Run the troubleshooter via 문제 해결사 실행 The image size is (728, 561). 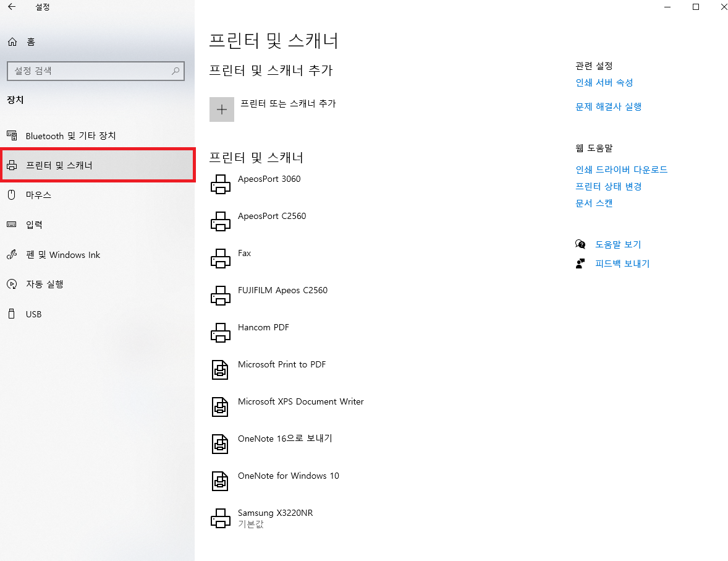607,106
